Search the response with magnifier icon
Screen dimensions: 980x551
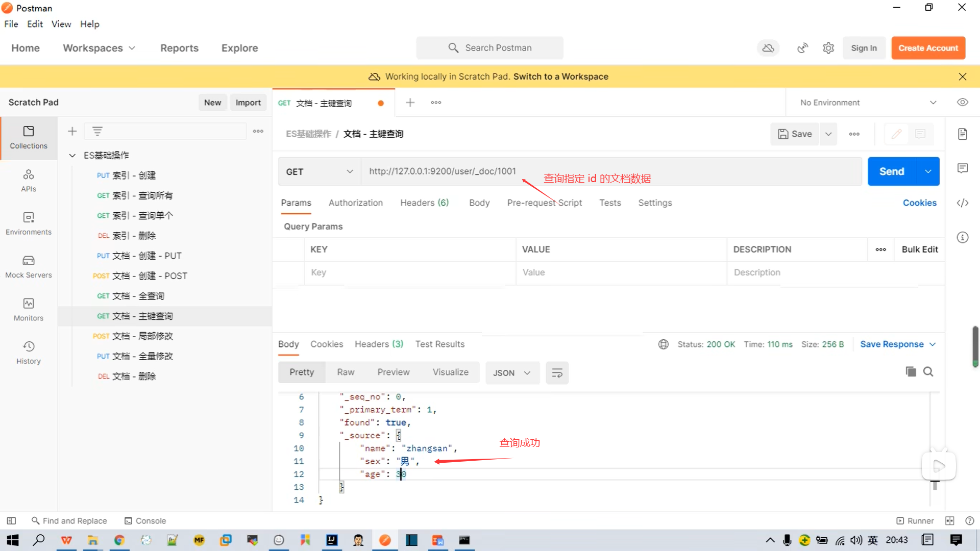click(x=928, y=371)
